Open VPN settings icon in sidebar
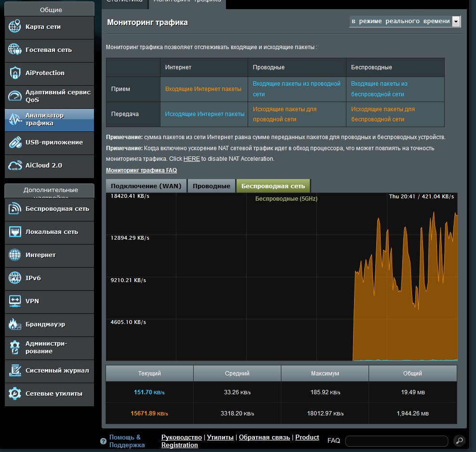476x452 pixels. 15,301
